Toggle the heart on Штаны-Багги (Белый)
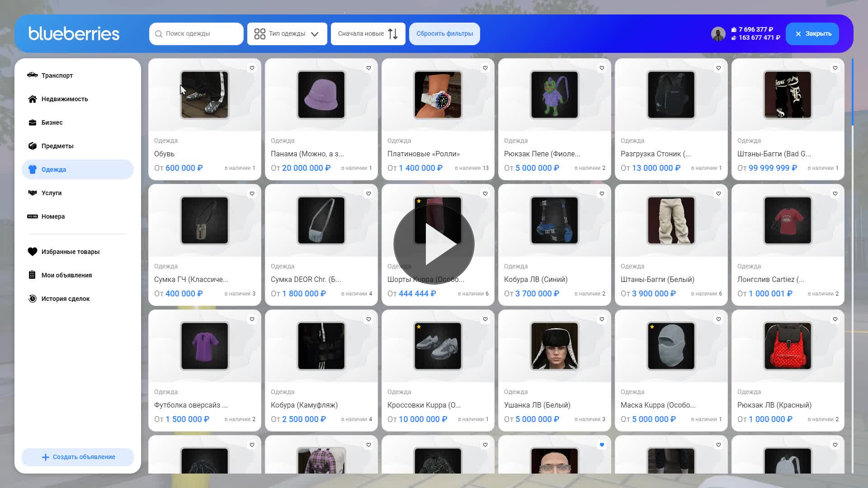 (x=719, y=194)
